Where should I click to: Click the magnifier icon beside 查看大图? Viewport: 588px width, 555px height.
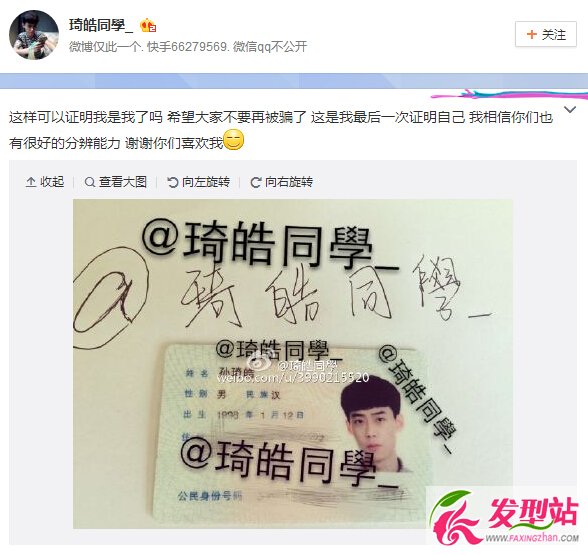click(x=90, y=182)
